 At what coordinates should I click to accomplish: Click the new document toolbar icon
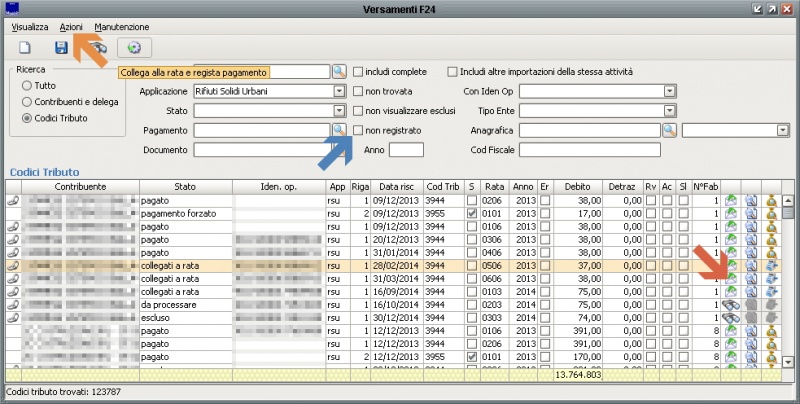(x=23, y=47)
